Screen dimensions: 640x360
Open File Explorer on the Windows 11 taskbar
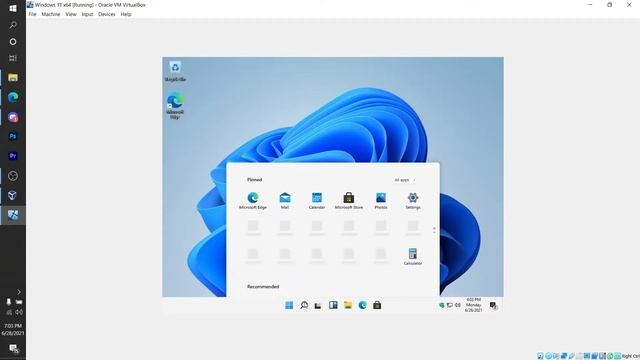point(348,305)
